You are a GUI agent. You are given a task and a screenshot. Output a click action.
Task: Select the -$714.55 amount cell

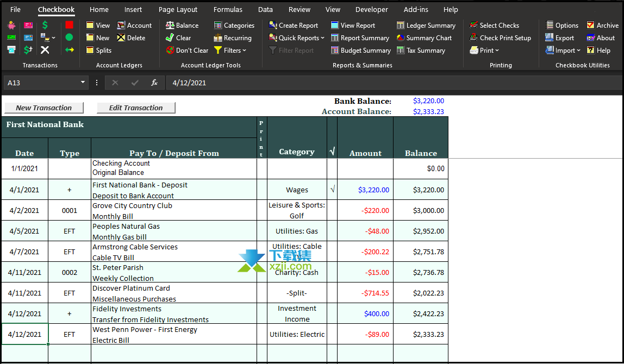365,293
